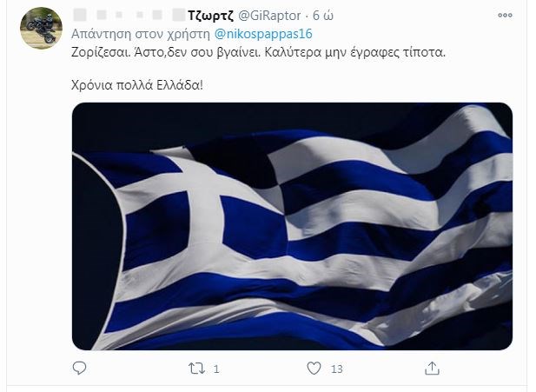View likes by clicking the count 13

pos(337,369)
